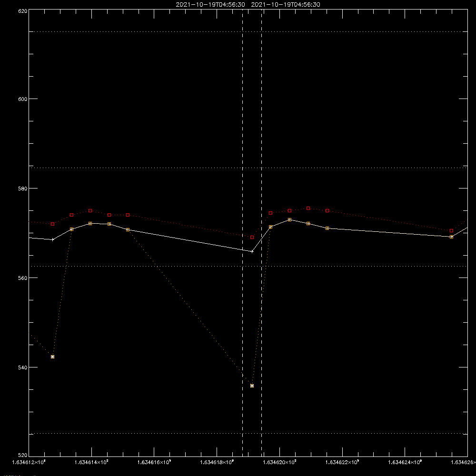Click the 520 y-axis label
The height and width of the screenshot is (476, 476).
click(x=23, y=456)
